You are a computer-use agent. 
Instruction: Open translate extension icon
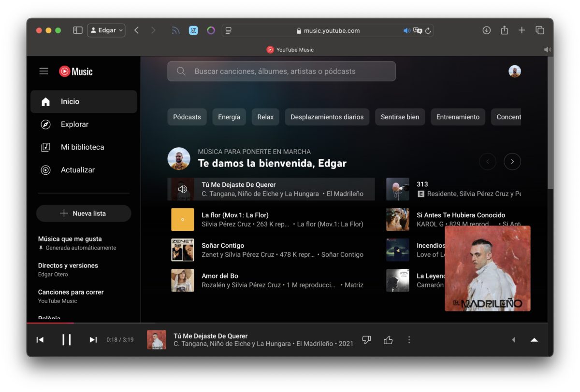click(x=193, y=30)
